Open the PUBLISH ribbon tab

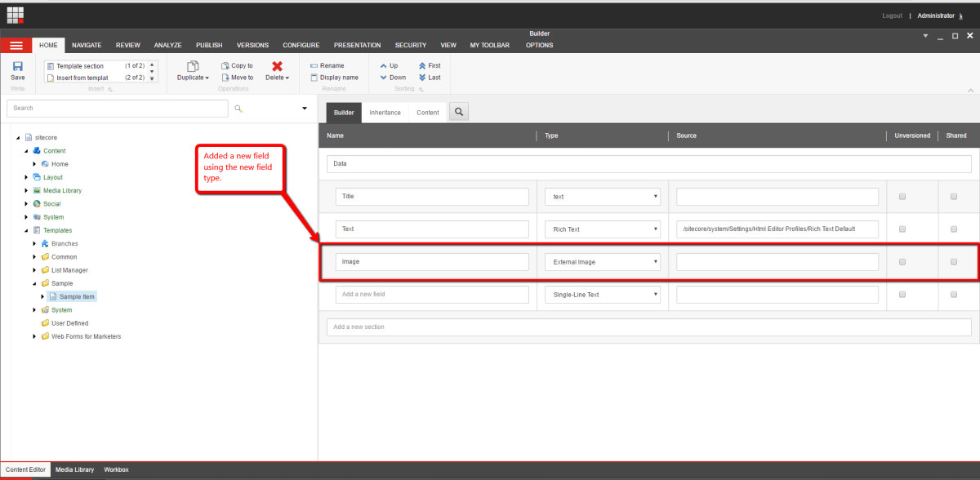(209, 45)
